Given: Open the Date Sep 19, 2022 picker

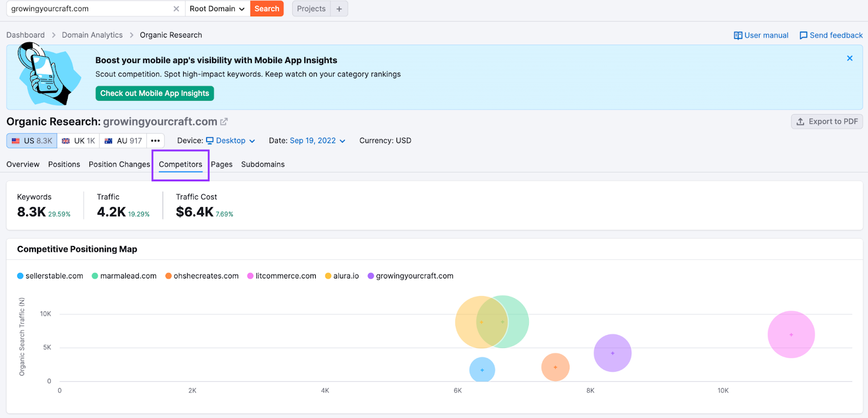Looking at the screenshot, I should [317, 141].
